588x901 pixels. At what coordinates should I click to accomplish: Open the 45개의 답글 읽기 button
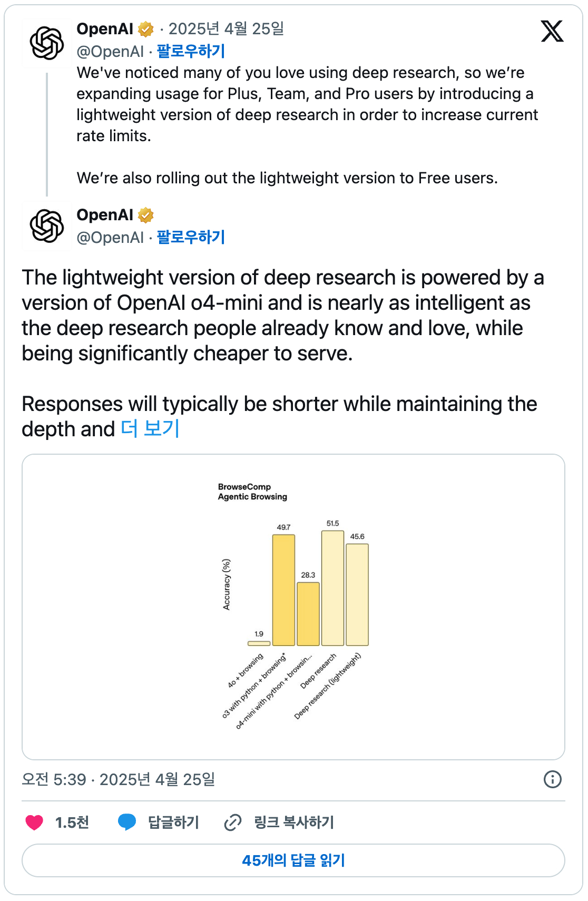click(x=293, y=860)
